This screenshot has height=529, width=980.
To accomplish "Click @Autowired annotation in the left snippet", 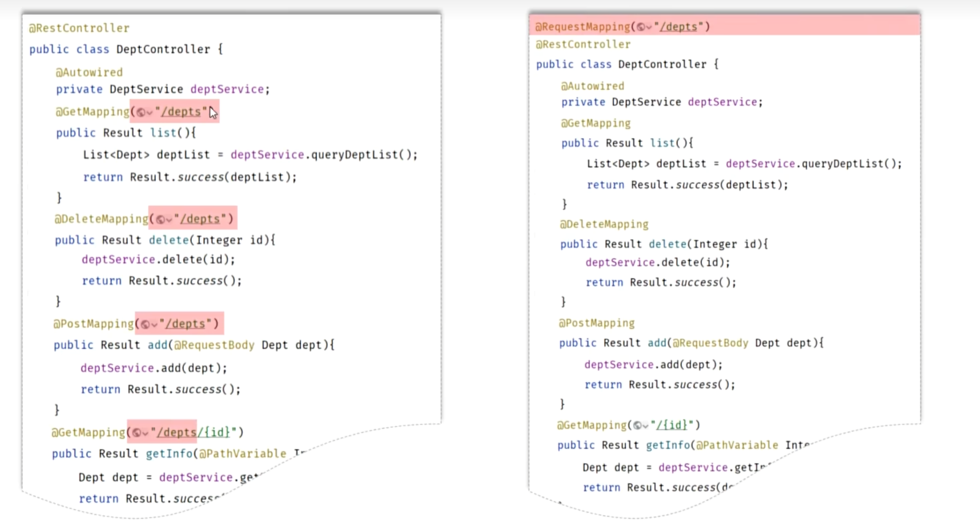I will pyautogui.click(x=89, y=72).
